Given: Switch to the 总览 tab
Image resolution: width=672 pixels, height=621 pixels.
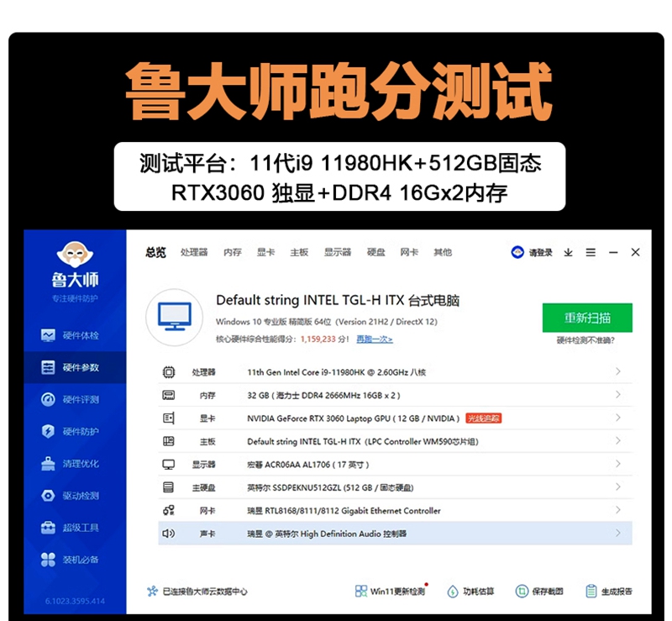Looking at the screenshot, I should coord(155,252).
